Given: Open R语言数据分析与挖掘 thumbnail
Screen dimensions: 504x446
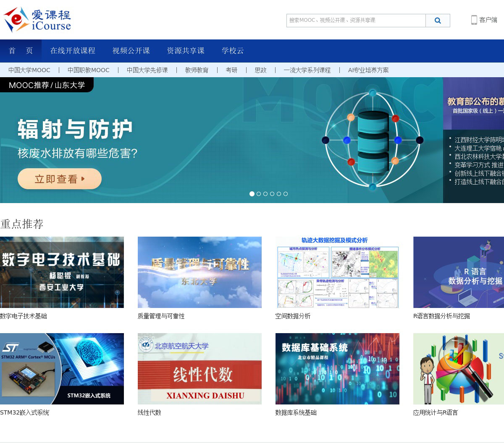Looking at the screenshot, I should click(459, 272).
